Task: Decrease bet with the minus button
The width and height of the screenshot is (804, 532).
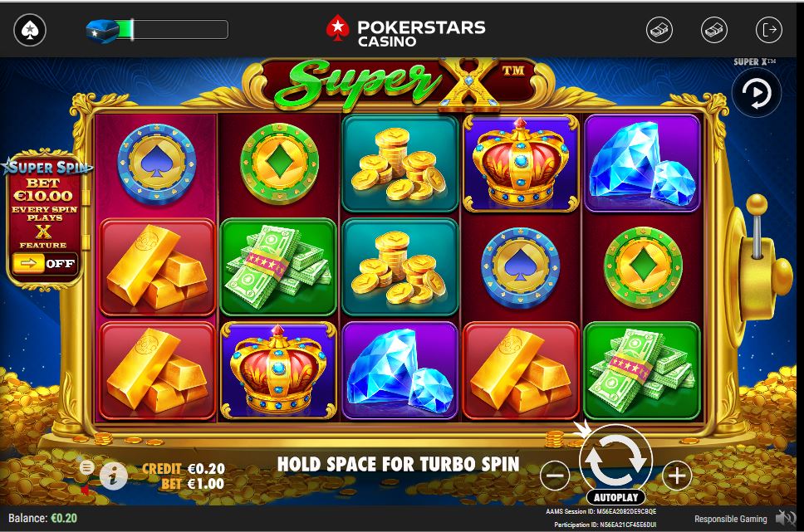Action: pos(555,475)
